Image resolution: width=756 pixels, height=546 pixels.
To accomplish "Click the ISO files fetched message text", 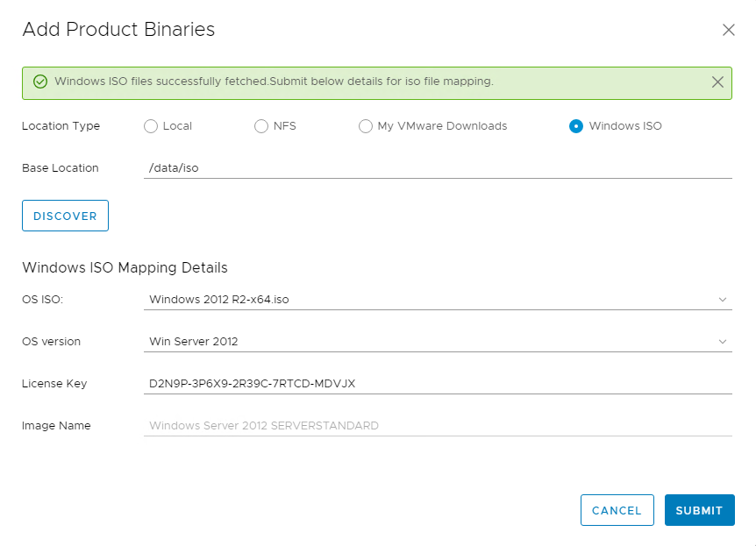I will [x=274, y=82].
